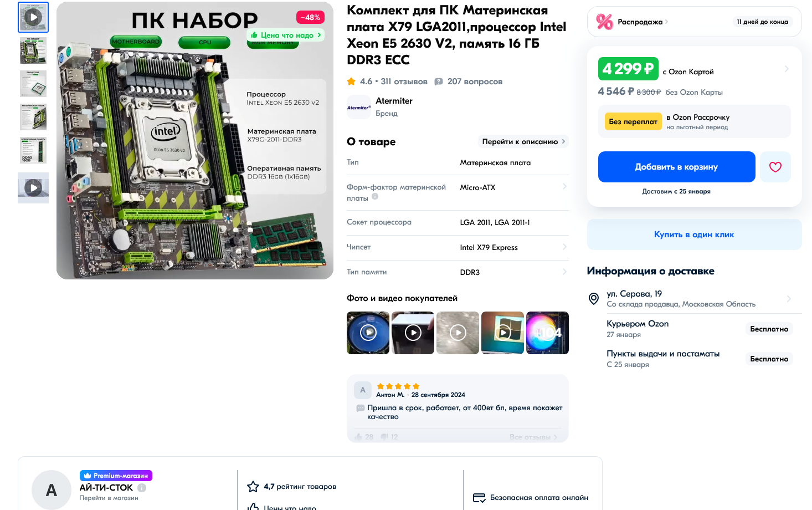The height and width of the screenshot is (510, 812).
Task: Expand the Ozon Card price details chevron
Action: point(787,69)
